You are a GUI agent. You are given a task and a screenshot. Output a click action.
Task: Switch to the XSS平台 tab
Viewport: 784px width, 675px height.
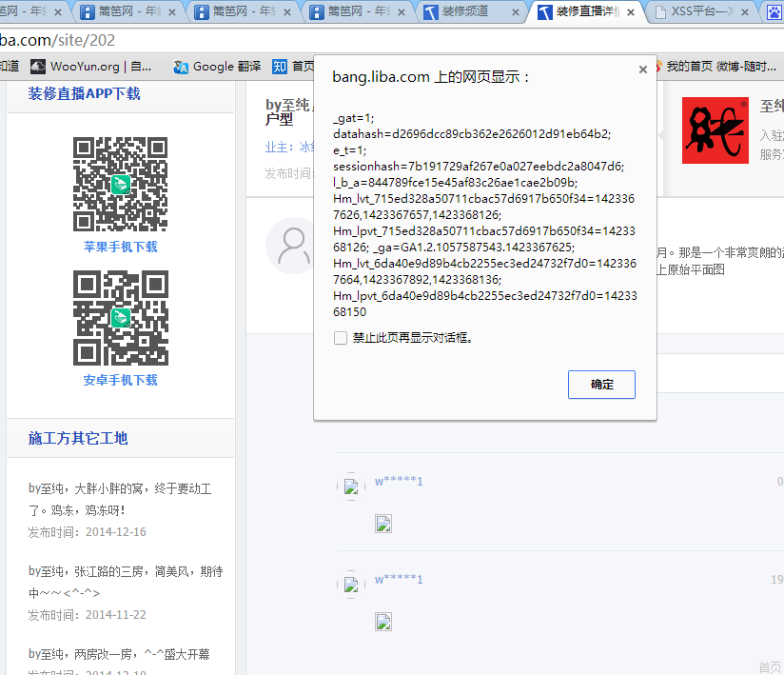(700, 11)
